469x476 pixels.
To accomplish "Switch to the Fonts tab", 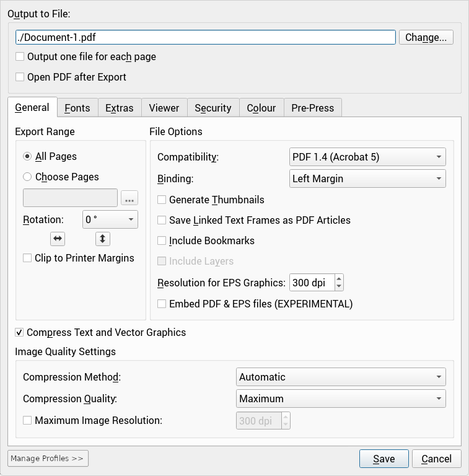I will point(77,108).
